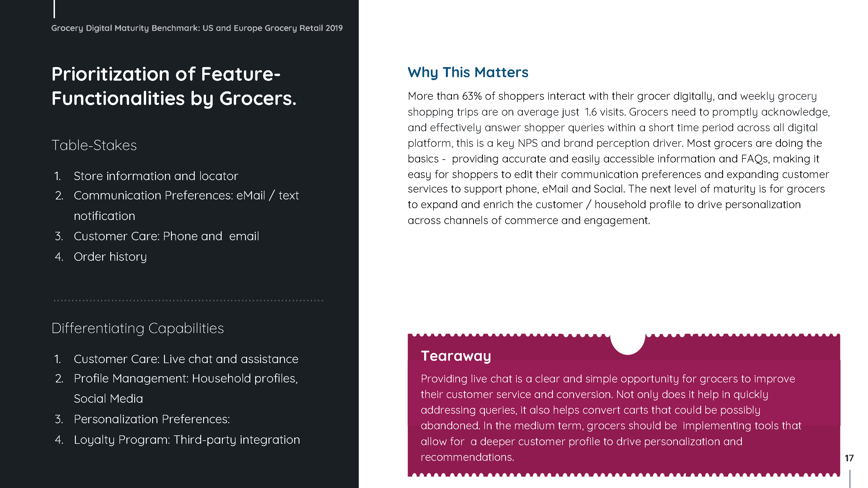Click the dotted divider line
This screenshot has width=868, height=488.
[188, 300]
